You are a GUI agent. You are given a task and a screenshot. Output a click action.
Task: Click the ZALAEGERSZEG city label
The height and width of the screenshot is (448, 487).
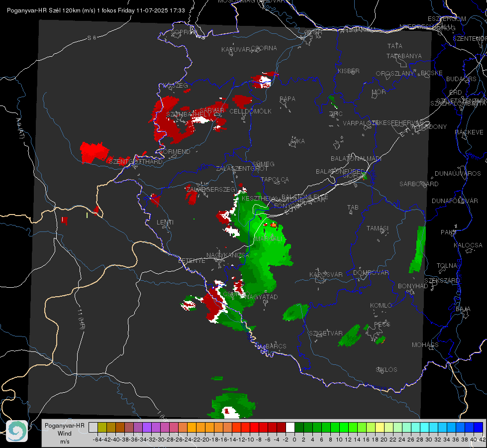click(x=210, y=189)
